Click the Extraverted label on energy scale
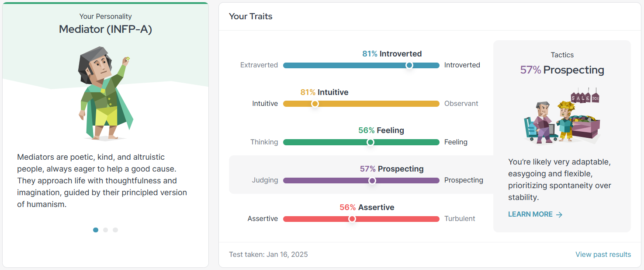The width and height of the screenshot is (644, 270). pyautogui.click(x=259, y=65)
